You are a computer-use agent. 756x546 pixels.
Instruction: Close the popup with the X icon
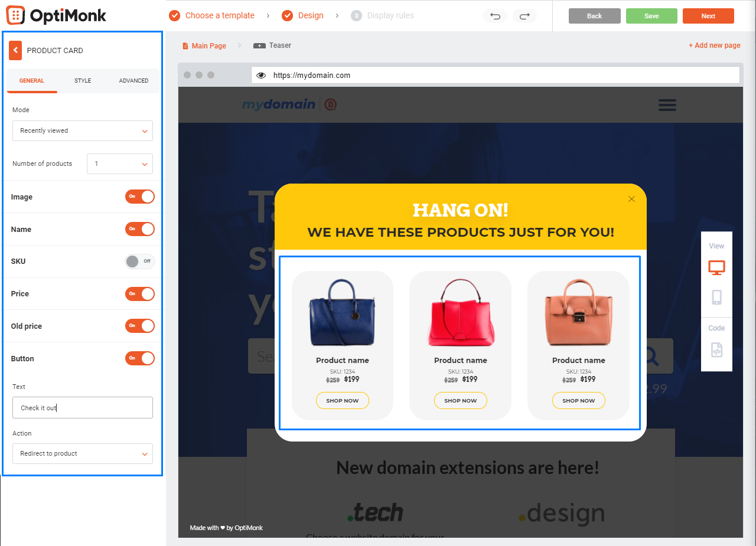pos(631,199)
